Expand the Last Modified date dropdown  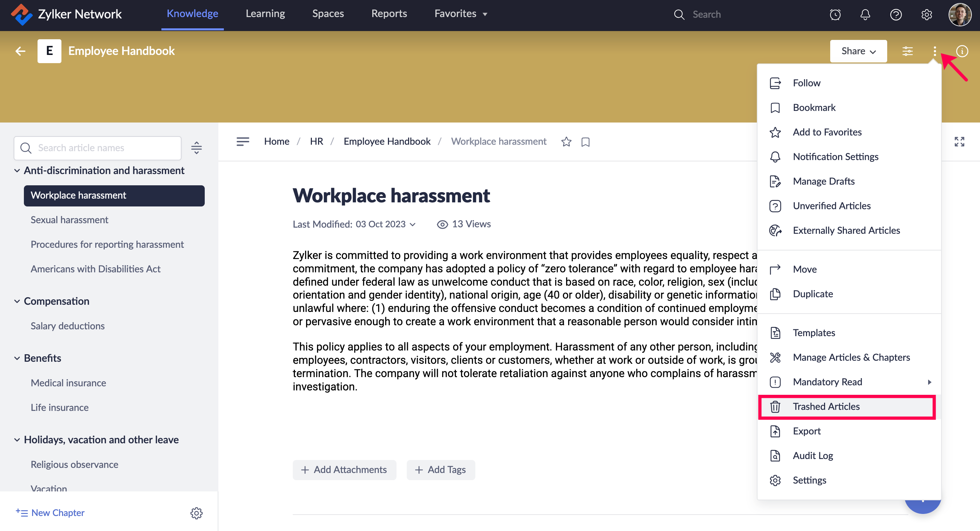pyautogui.click(x=413, y=225)
